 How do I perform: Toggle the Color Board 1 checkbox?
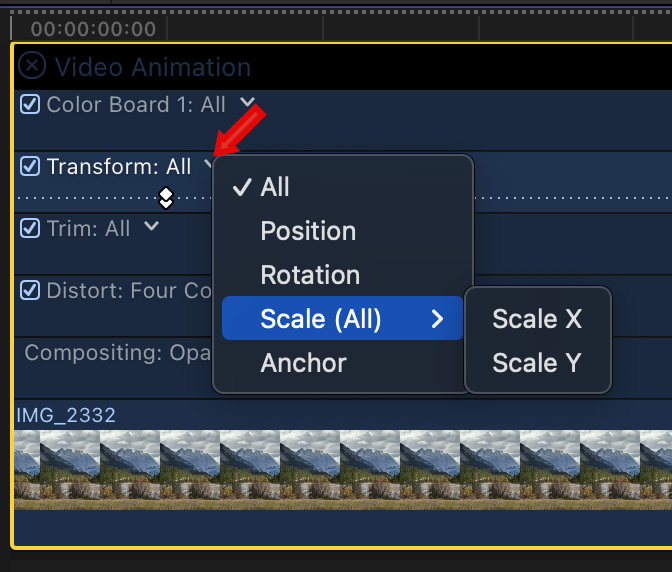coord(30,104)
